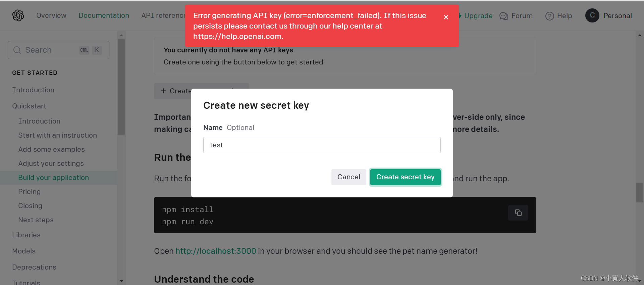The height and width of the screenshot is (285, 644).
Task: Click the Create secret key button
Action: 405,177
